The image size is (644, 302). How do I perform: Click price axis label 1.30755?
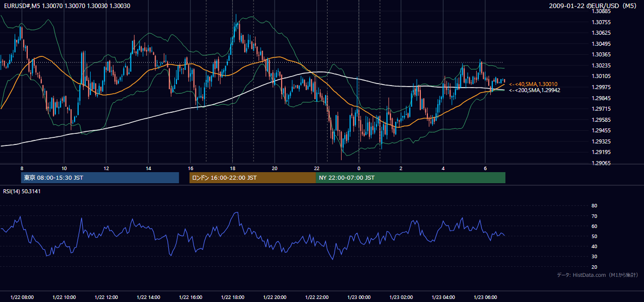[x=602, y=22]
